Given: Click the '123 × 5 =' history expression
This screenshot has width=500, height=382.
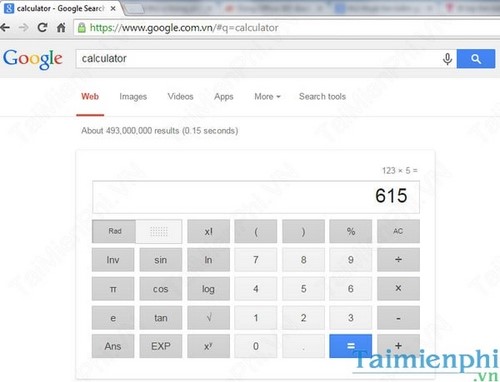Looking at the screenshot, I should coord(400,171).
